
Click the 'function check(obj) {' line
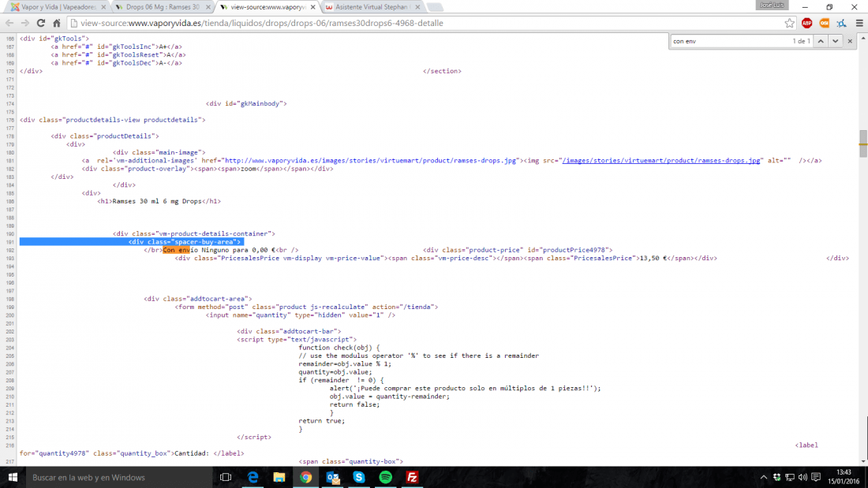(339, 348)
